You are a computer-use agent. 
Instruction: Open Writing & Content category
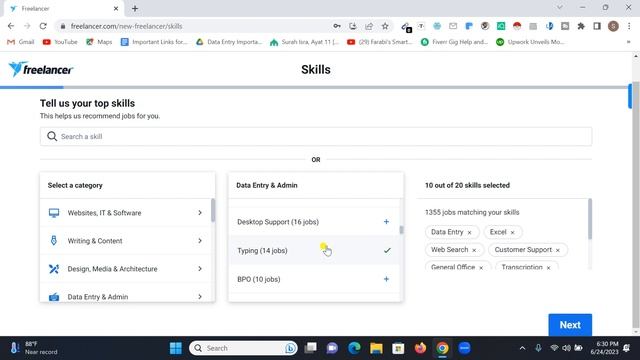(x=127, y=241)
